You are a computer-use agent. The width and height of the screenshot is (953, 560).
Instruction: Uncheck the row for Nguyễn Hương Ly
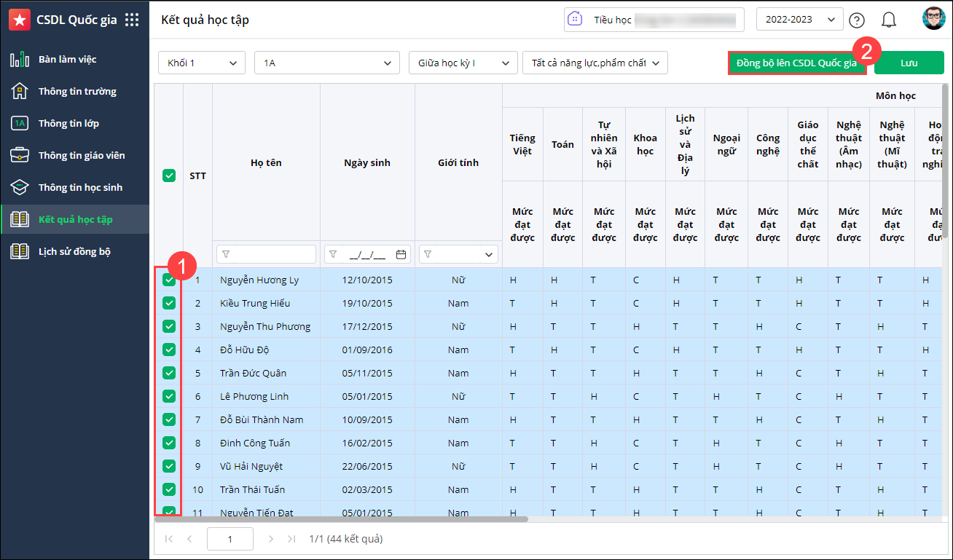pyautogui.click(x=169, y=280)
